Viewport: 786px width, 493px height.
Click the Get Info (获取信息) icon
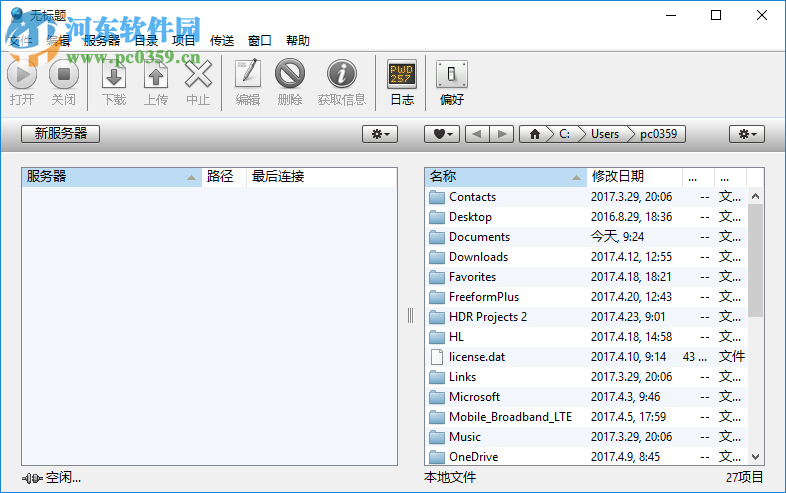click(x=342, y=74)
